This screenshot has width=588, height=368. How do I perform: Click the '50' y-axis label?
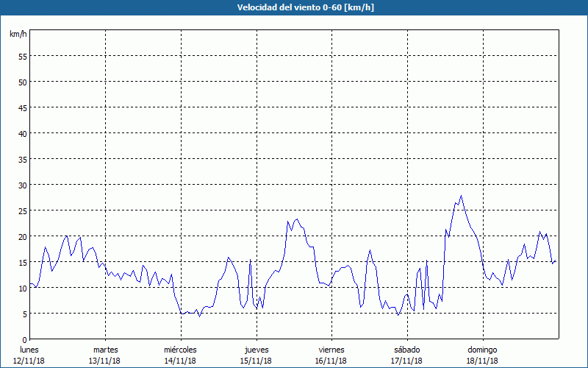[23, 82]
